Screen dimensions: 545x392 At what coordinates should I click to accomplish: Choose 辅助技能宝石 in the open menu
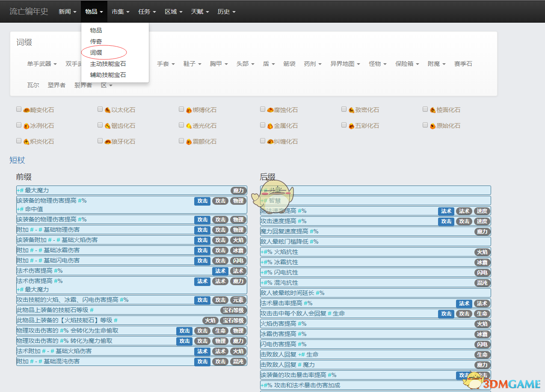(x=108, y=75)
